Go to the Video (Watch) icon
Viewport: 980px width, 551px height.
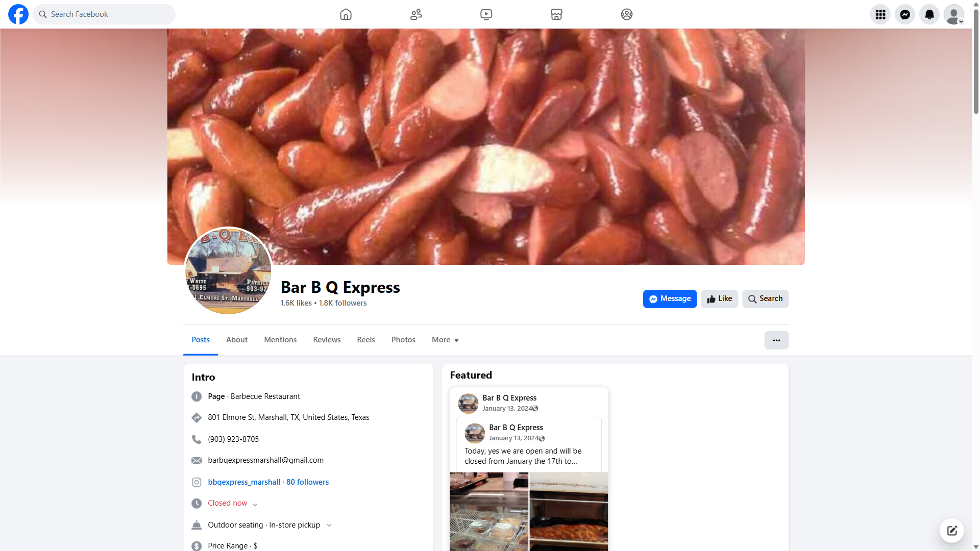[x=486, y=14]
